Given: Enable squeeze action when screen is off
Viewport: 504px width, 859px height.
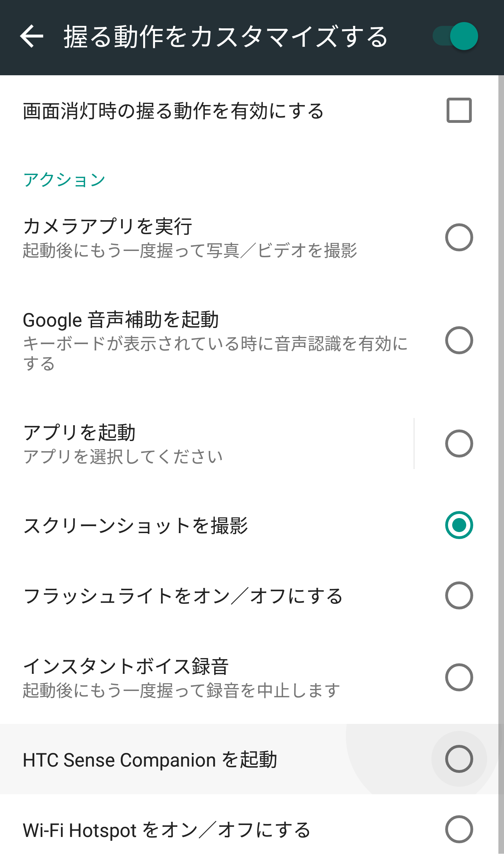Looking at the screenshot, I should click(x=459, y=110).
